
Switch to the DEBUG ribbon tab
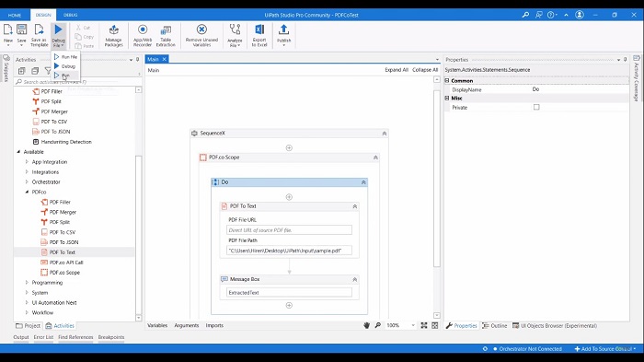[70, 16]
